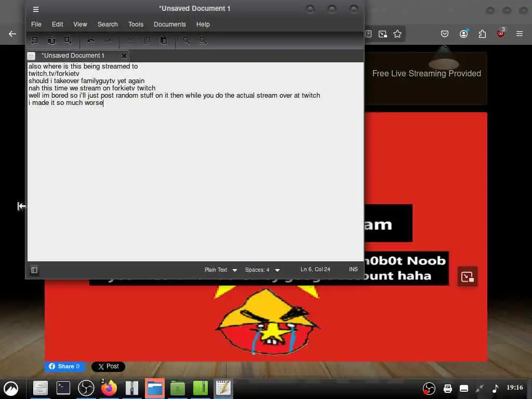This screenshot has height=399, width=532.
Task: Open the Firefox application hamburger menu
Action: [519, 34]
